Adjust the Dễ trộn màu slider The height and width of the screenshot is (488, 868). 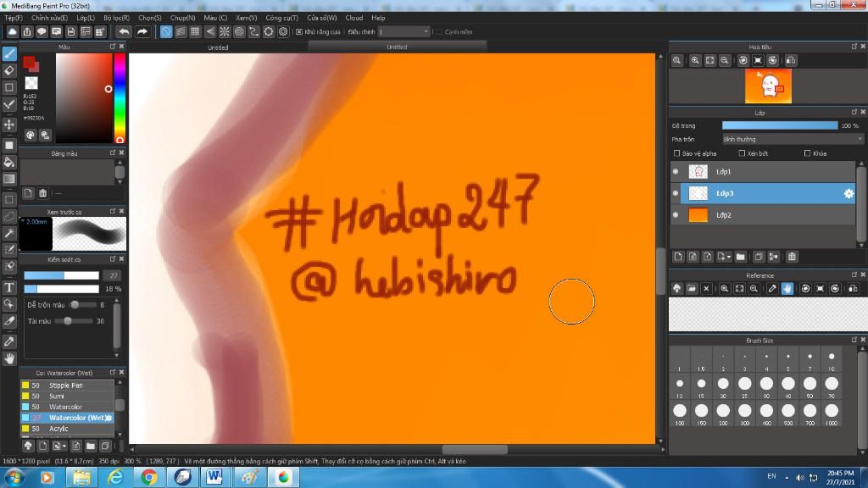(75, 305)
